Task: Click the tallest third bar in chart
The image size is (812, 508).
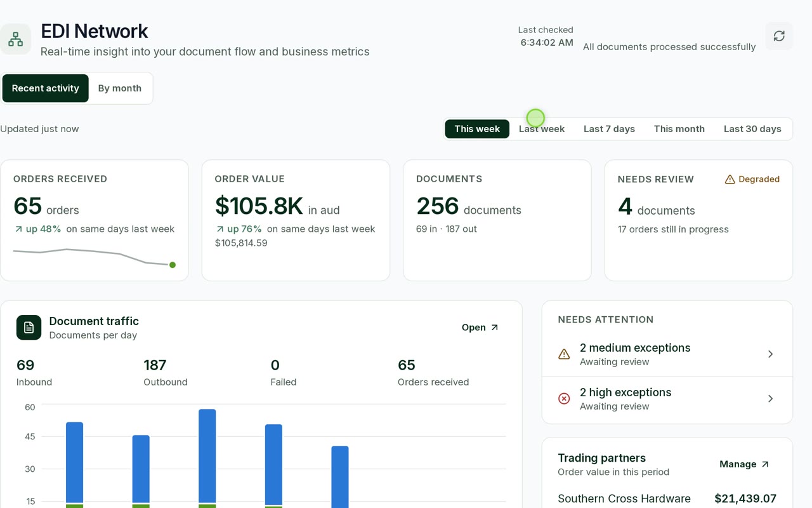Action: (207, 458)
